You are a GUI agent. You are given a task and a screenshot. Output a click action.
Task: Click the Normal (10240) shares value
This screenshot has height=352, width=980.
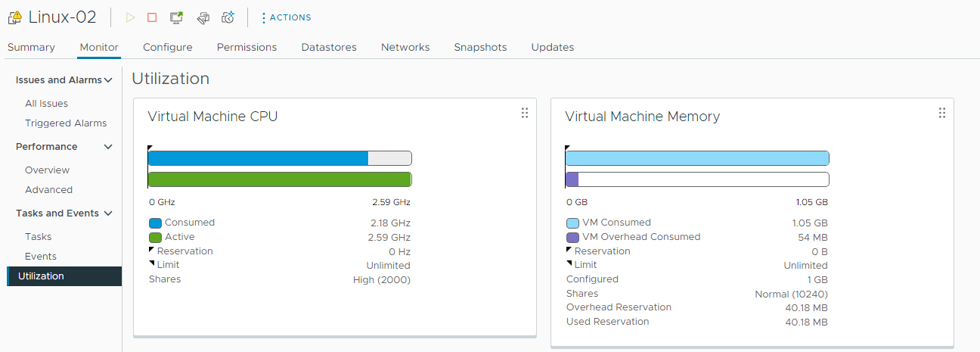pyautogui.click(x=791, y=294)
